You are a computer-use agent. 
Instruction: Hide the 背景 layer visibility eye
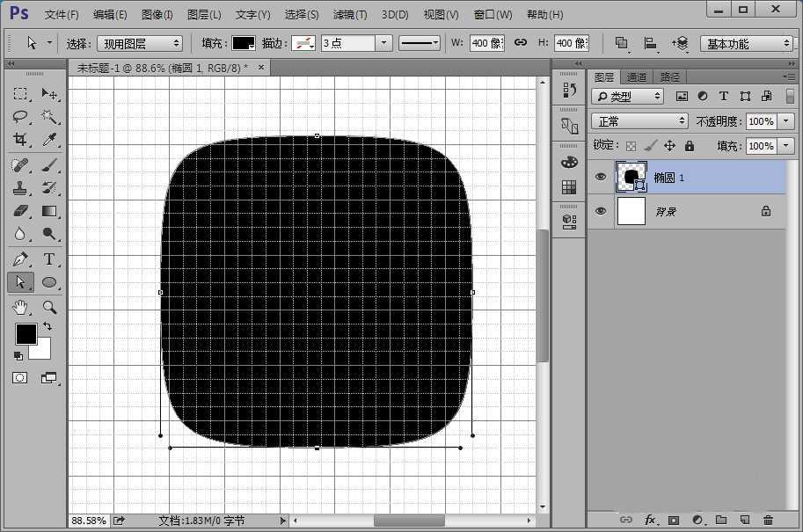(x=601, y=211)
